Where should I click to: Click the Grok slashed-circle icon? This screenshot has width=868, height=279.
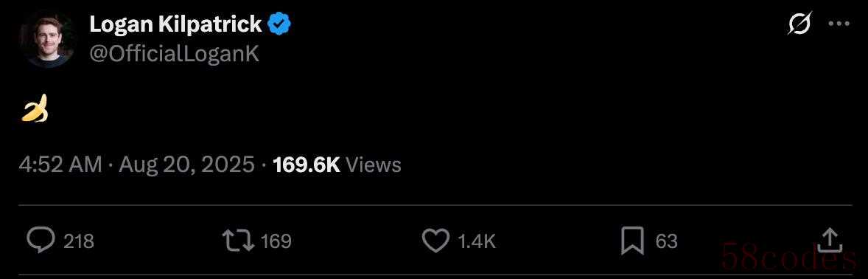799,24
